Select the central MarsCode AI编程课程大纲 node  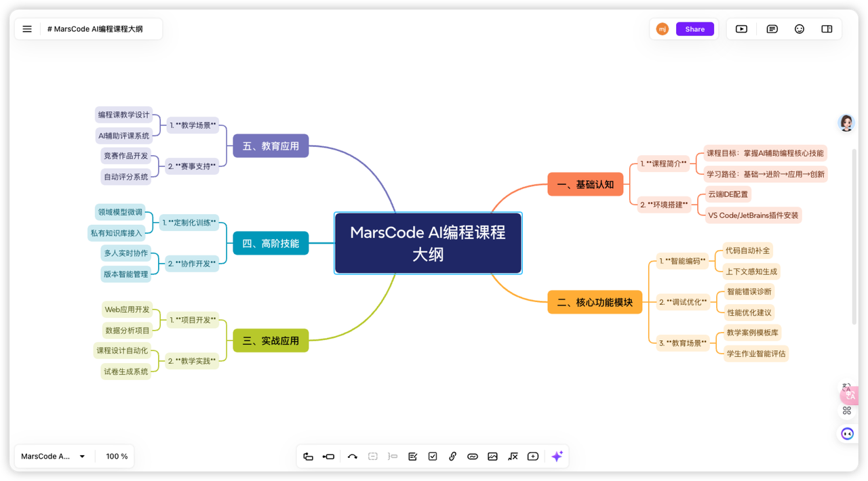428,243
